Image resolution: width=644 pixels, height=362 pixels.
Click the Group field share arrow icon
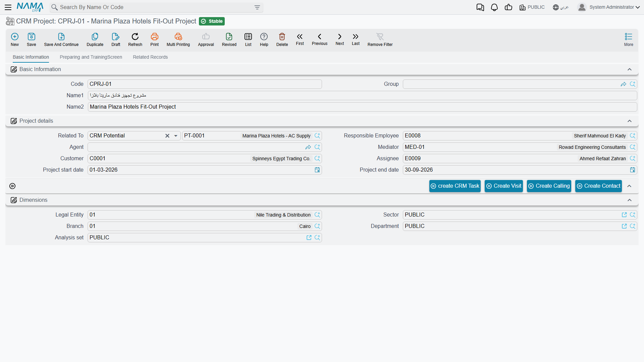click(624, 84)
